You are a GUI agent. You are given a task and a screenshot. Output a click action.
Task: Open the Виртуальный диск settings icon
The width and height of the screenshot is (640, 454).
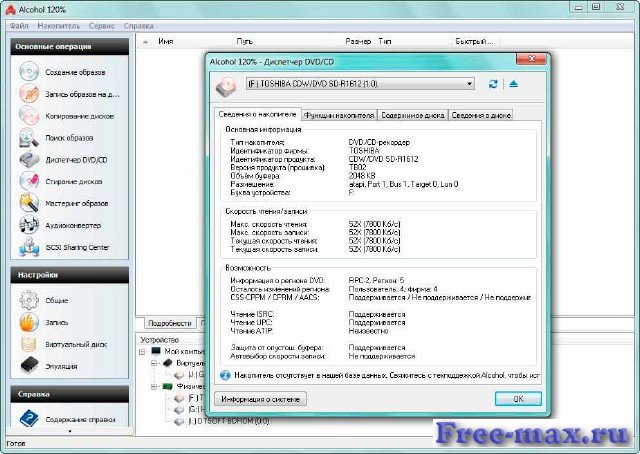point(29,344)
